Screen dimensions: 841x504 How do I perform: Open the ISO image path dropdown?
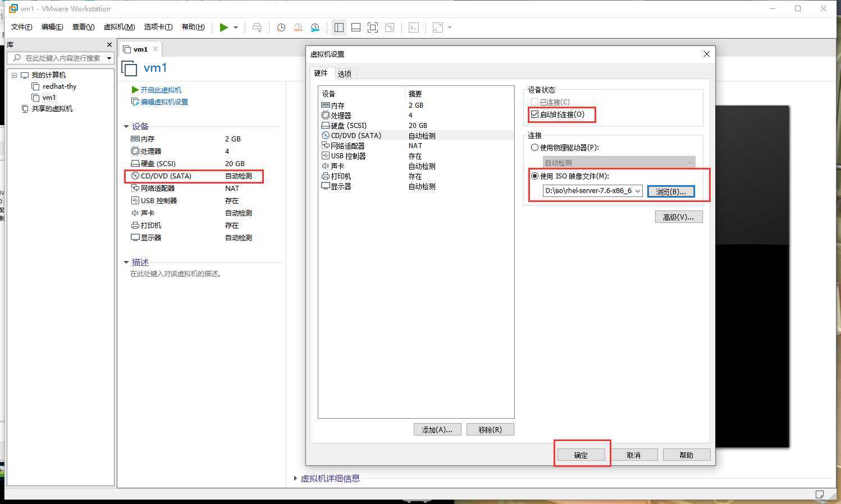(638, 191)
